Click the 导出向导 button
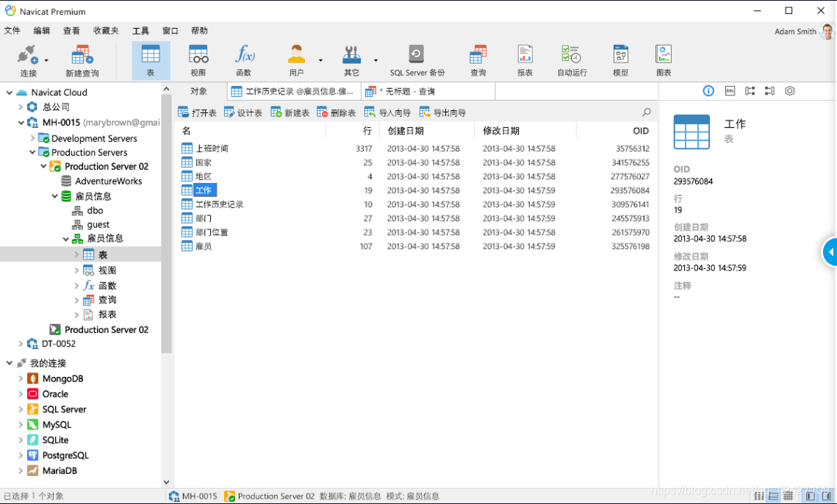The width and height of the screenshot is (837, 504). click(x=442, y=112)
